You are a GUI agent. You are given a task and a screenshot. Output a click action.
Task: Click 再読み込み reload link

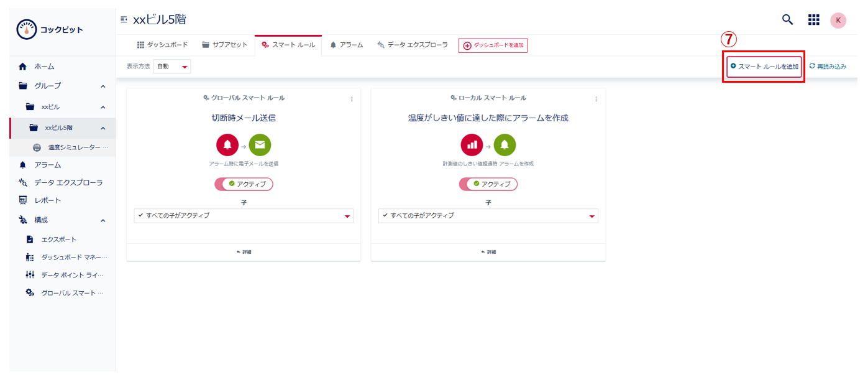[828, 67]
